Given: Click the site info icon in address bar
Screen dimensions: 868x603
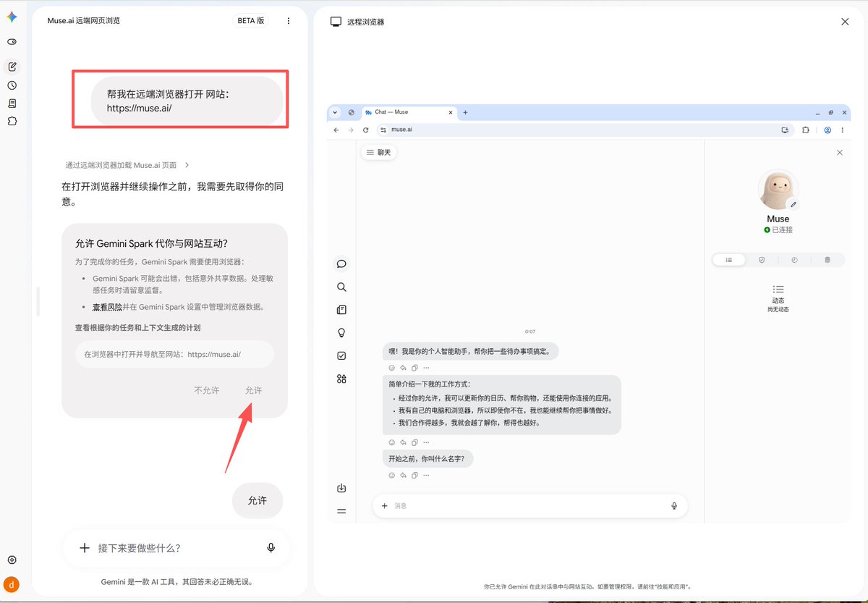Looking at the screenshot, I should click(x=383, y=130).
